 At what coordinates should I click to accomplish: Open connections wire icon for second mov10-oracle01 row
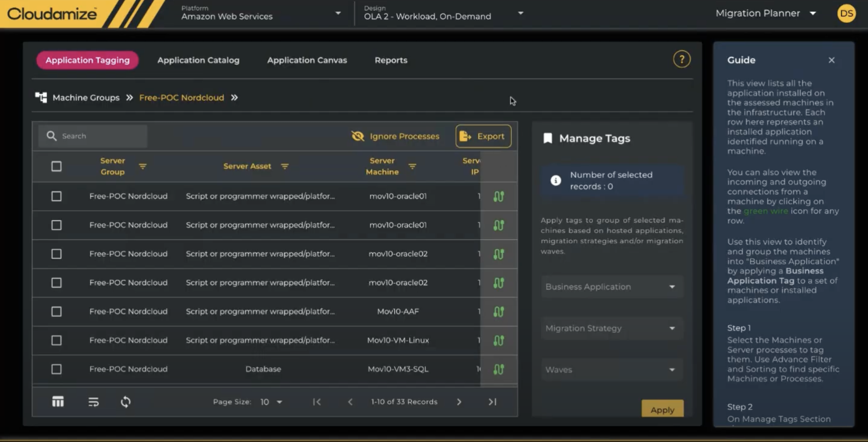click(x=499, y=225)
